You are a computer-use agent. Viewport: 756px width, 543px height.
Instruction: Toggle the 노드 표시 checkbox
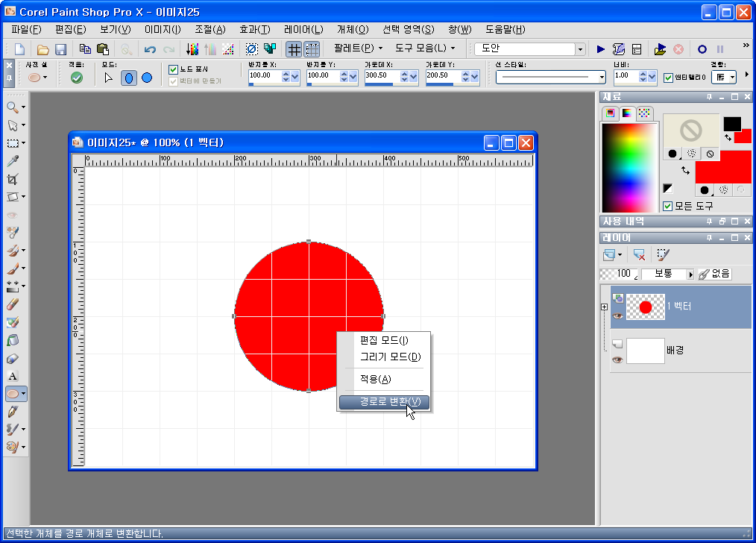174,69
